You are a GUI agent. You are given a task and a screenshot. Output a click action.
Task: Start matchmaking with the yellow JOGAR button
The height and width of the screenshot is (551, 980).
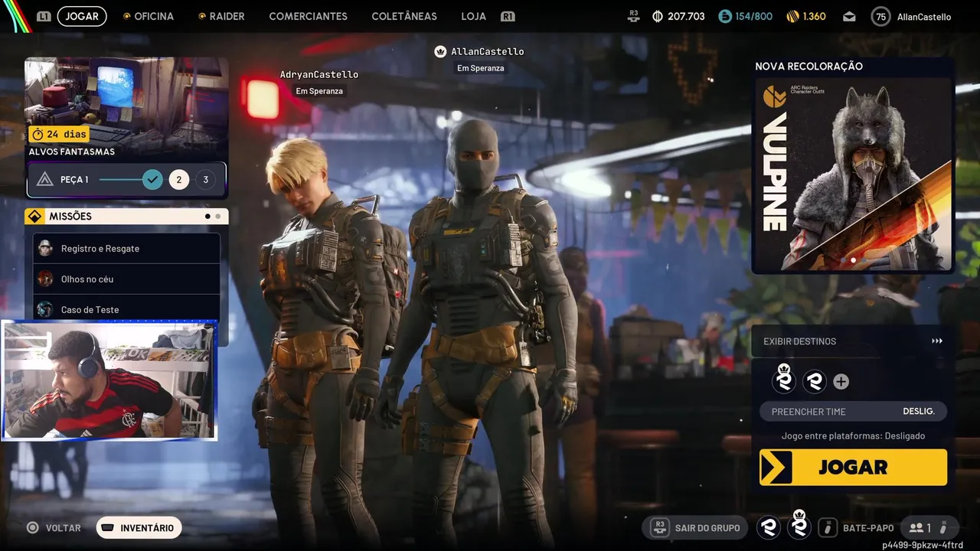(x=853, y=467)
